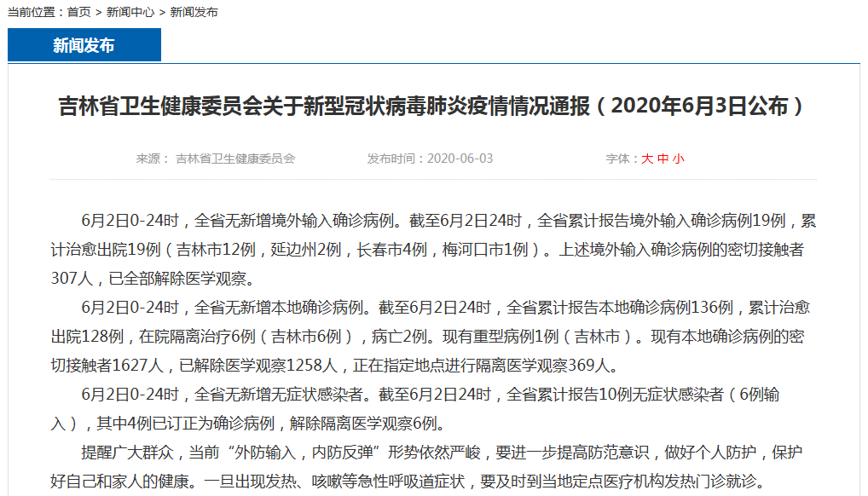Open 新闻中心 in the breadcrumb
The width and height of the screenshot is (868, 496).
pos(130,12)
